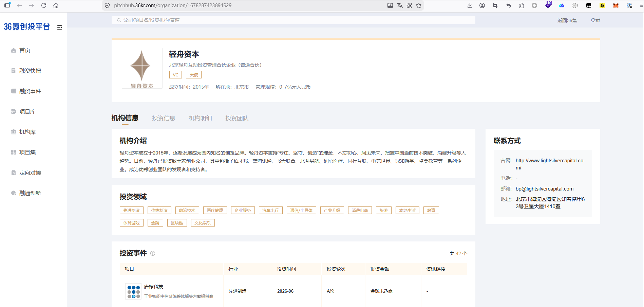Image resolution: width=644 pixels, height=307 pixels.
Task: Click the 先进制造 tag under 投资领域
Action: pos(132,210)
